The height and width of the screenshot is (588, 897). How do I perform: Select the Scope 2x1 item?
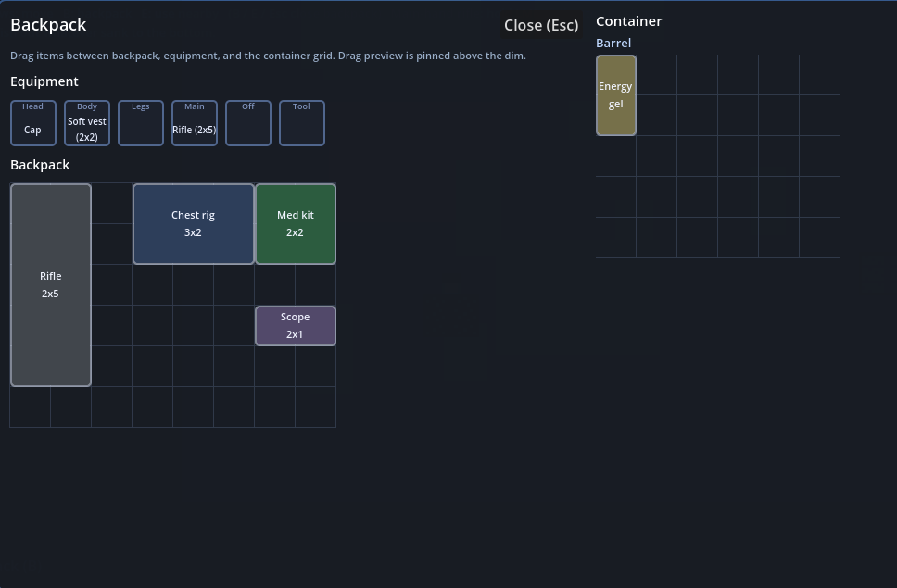(295, 325)
